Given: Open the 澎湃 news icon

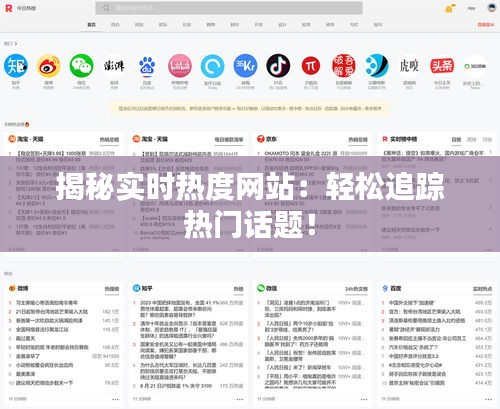Looking at the screenshot, I should (x=114, y=66).
